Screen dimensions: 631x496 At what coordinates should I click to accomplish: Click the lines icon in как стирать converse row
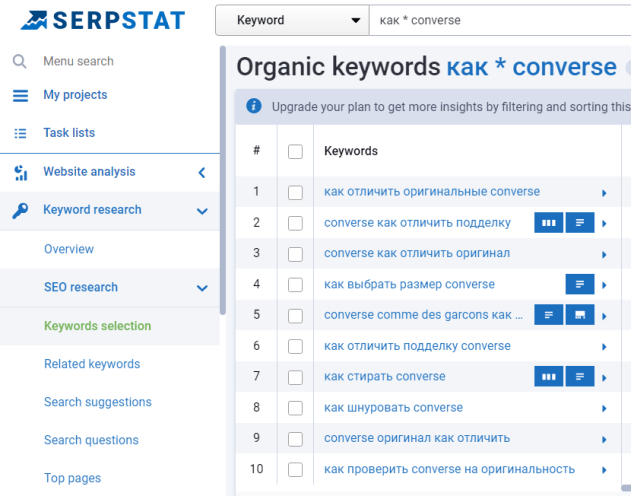(x=580, y=377)
